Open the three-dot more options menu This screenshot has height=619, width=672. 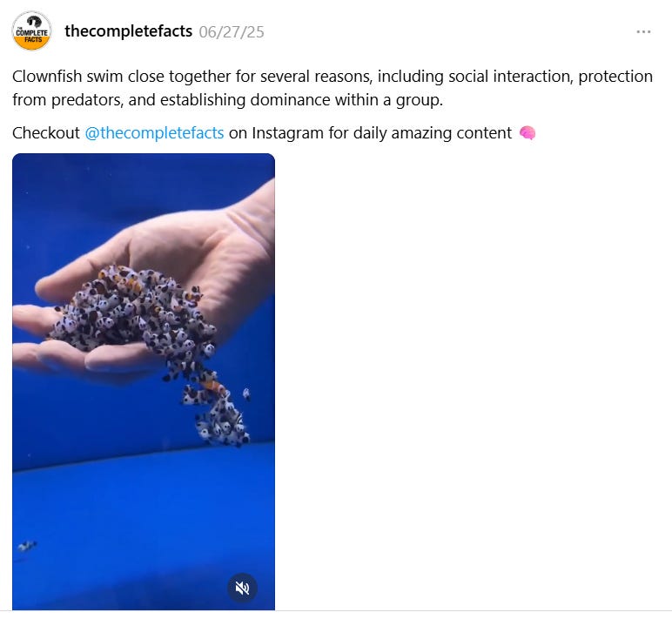[643, 31]
